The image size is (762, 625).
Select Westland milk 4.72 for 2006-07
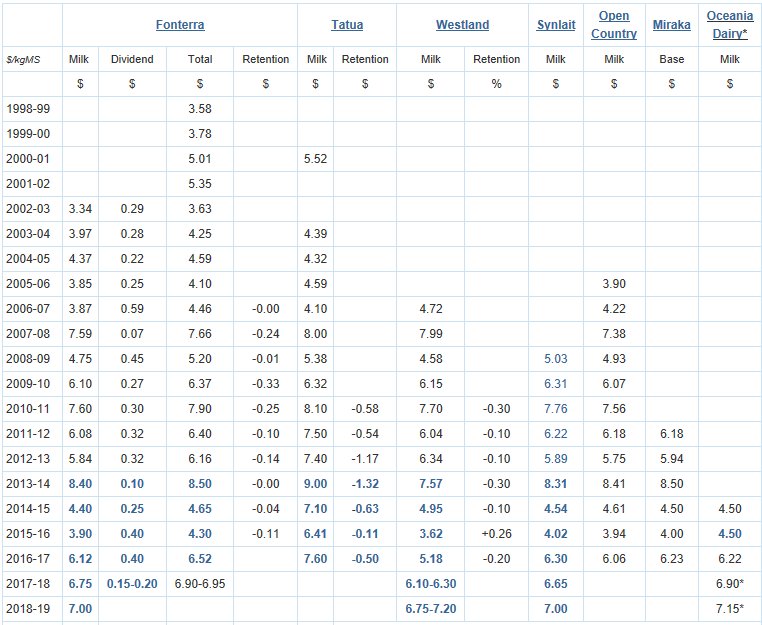(x=431, y=309)
